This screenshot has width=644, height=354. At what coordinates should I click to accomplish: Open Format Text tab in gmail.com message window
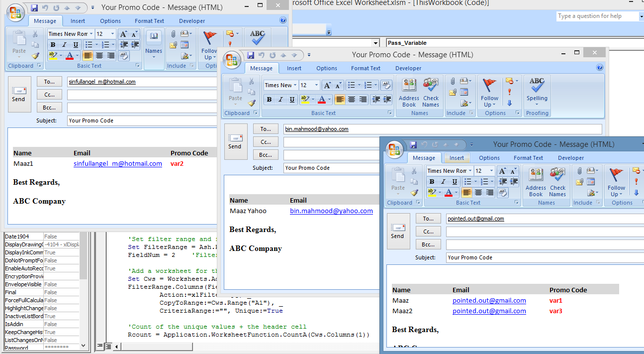pyautogui.click(x=528, y=158)
